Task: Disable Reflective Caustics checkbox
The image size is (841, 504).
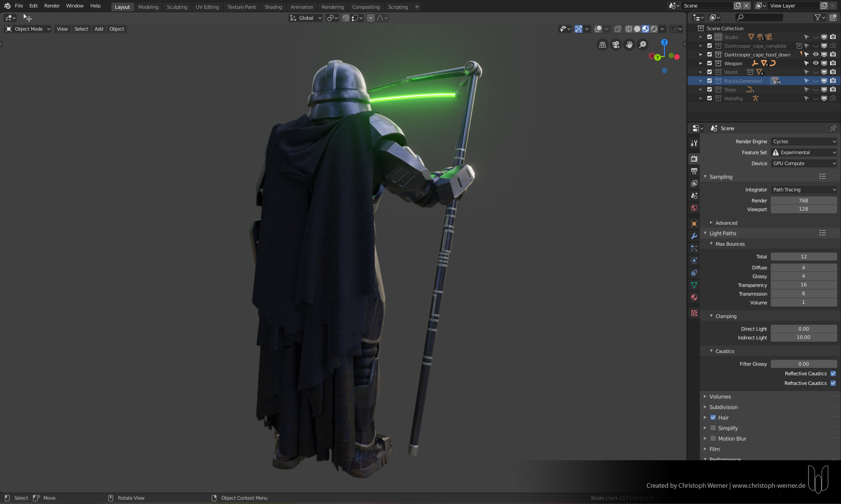Action: (x=833, y=374)
